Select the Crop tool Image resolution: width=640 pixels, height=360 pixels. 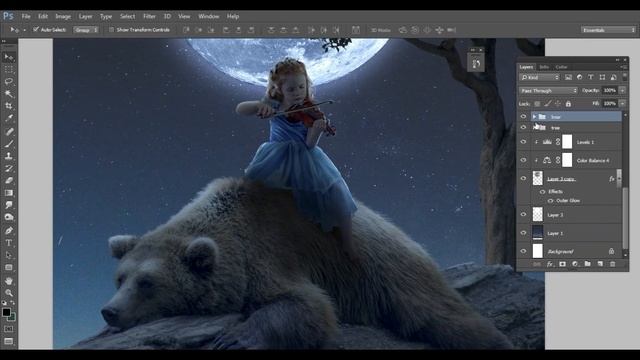tap(9, 106)
